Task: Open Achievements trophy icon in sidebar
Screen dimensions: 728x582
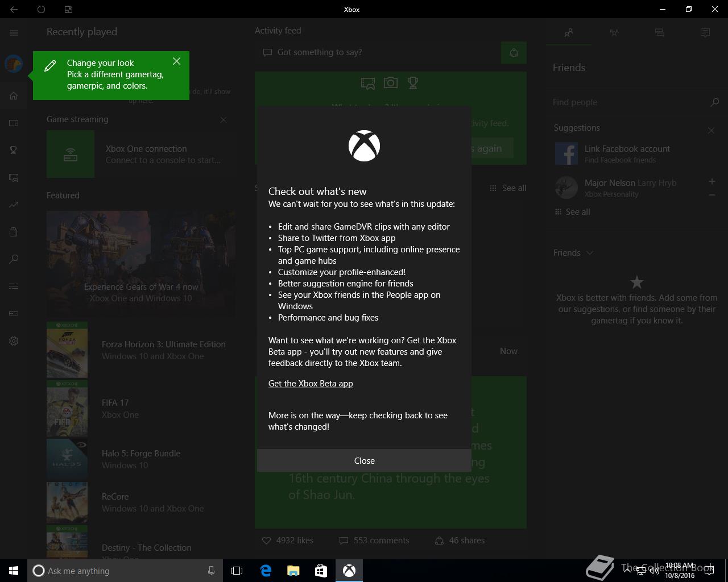Action: 14,150
